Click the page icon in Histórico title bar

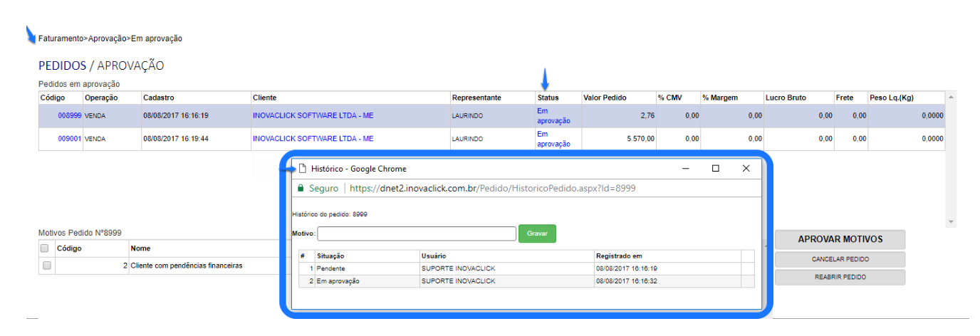click(x=303, y=169)
